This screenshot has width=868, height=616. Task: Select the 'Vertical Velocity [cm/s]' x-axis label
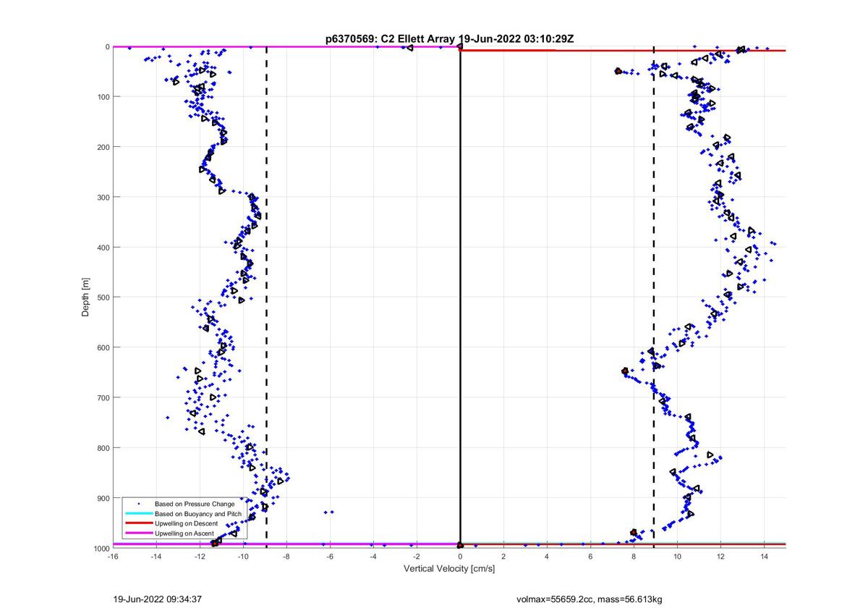(x=448, y=569)
